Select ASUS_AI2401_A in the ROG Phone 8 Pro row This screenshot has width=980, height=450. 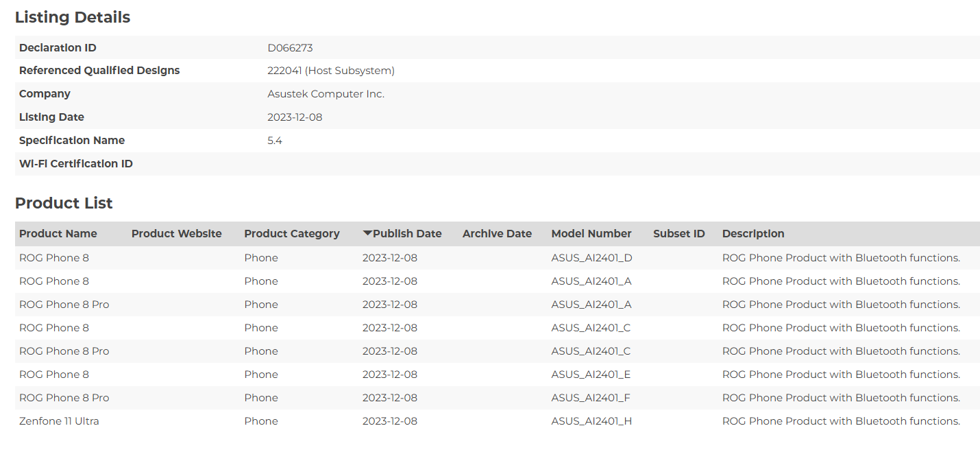click(591, 305)
